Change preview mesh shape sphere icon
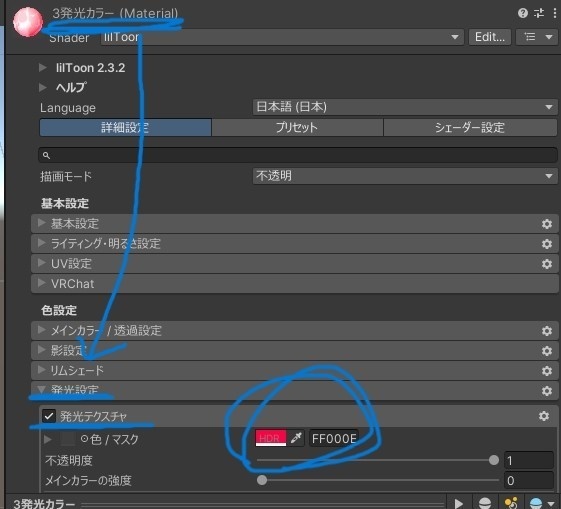This screenshot has height=509, width=561. coord(485,503)
